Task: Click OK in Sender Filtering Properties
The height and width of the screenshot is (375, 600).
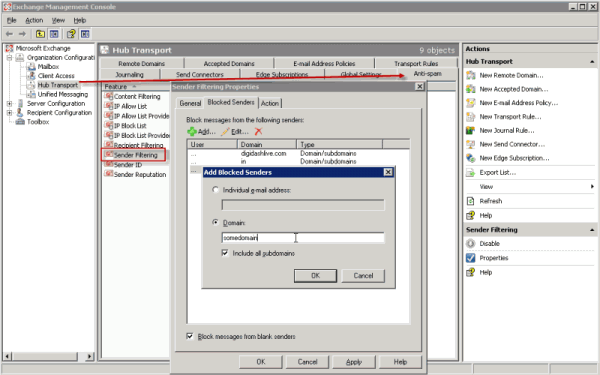Action: click(x=261, y=362)
